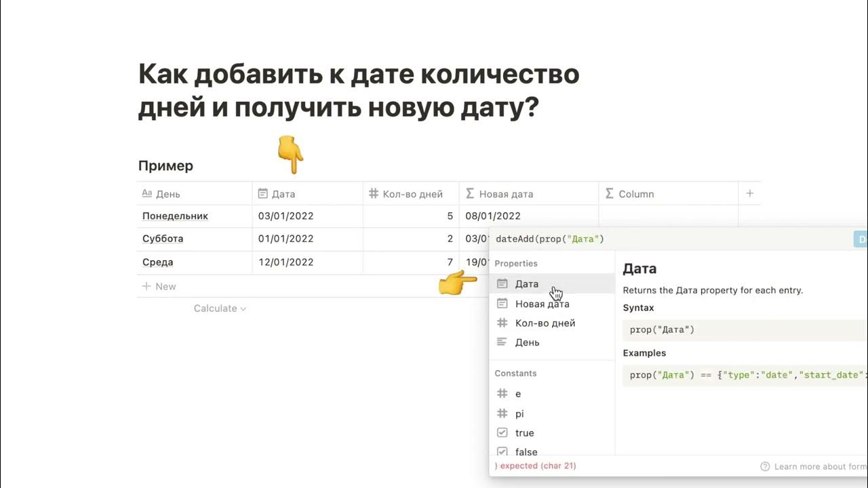The width and height of the screenshot is (868, 488).
Task: Expand the Calculate dropdown
Action: point(220,308)
